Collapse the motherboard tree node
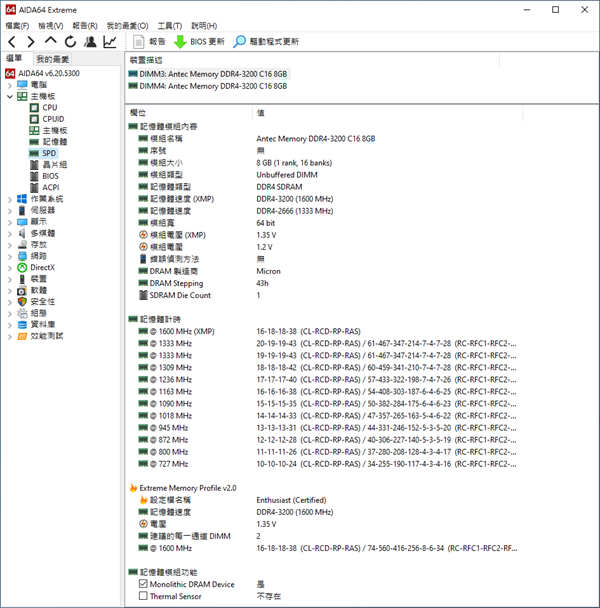Viewport: 600px width, 608px height. [10, 96]
